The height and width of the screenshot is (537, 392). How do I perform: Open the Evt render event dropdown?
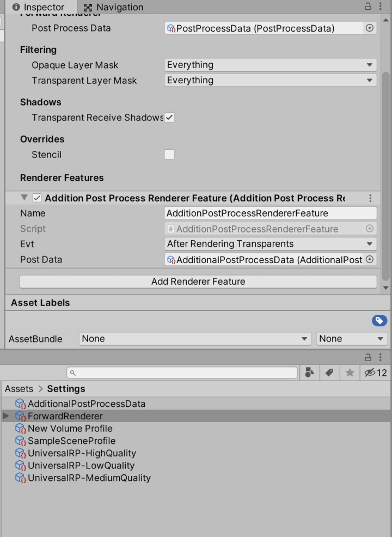coord(271,244)
